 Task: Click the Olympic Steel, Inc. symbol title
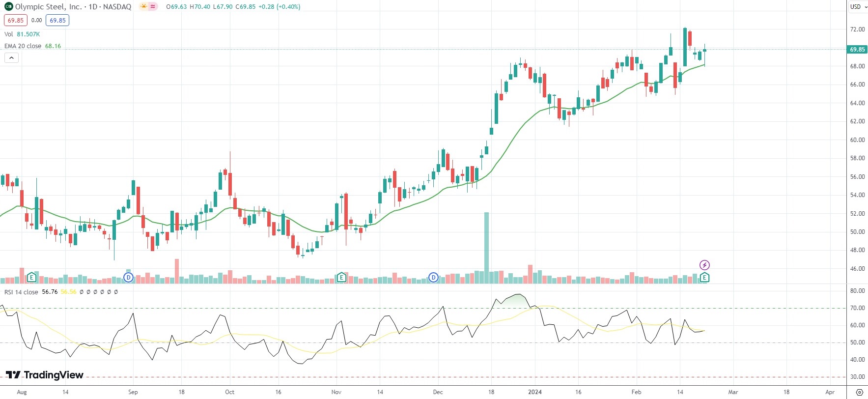coord(49,7)
